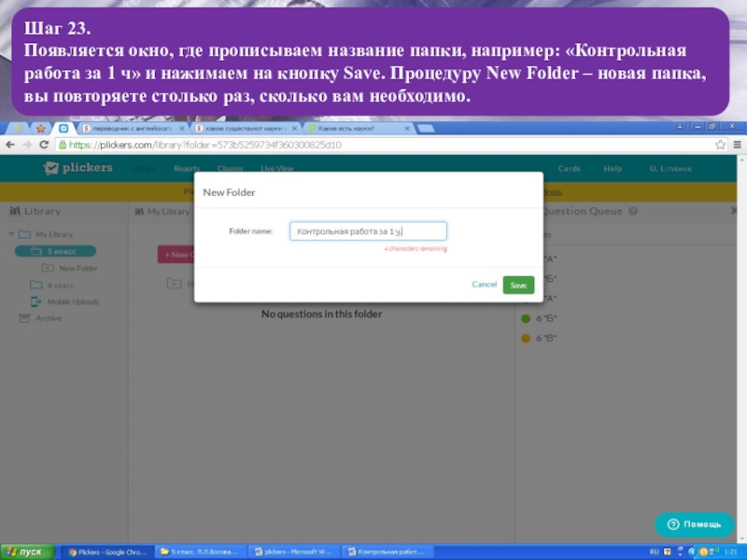747x560 pixels.
Task: Click the 6 "В" class label
Action: point(546,339)
